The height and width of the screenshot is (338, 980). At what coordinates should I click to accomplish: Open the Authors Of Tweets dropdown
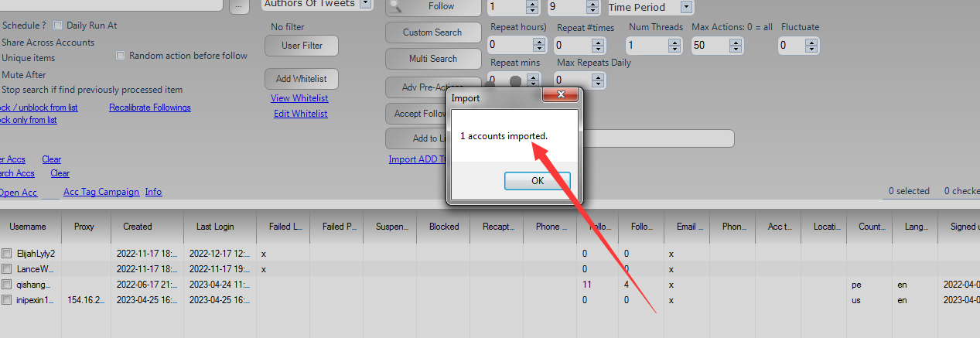[365, 4]
